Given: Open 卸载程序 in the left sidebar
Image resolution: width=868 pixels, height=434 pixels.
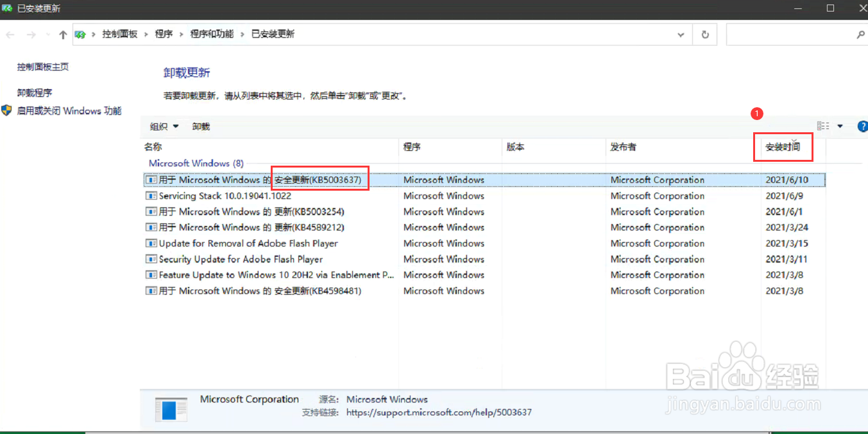Looking at the screenshot, I should [x=35, y=92].
